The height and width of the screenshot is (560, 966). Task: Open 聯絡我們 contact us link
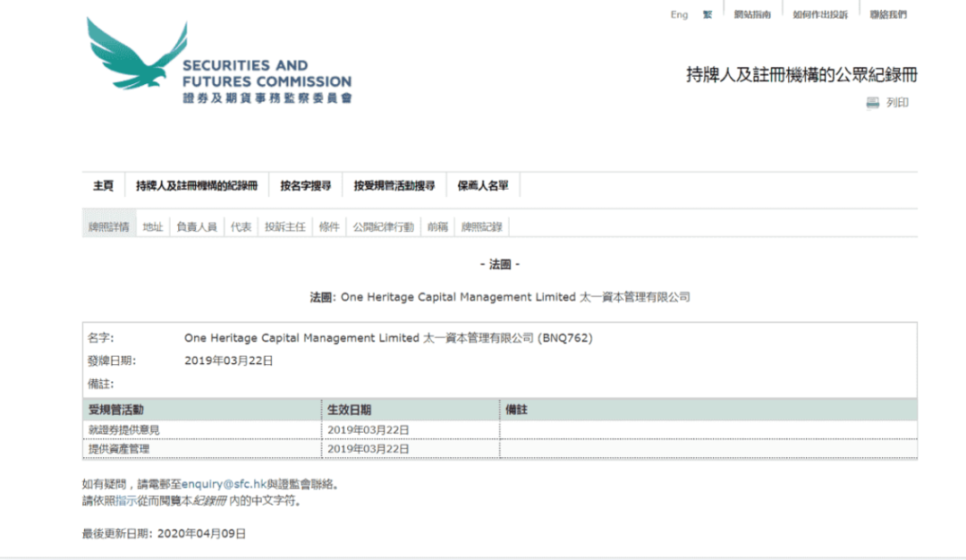(887, 15)
